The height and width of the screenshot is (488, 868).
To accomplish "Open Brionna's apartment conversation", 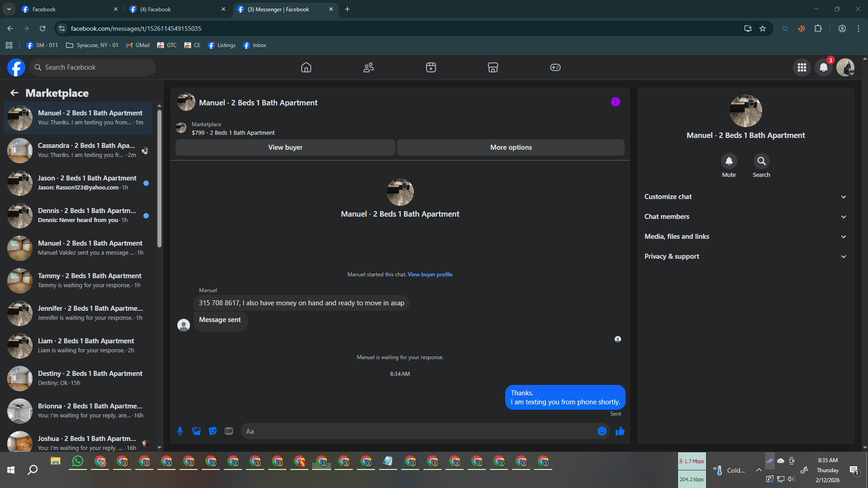I will (x=78, y=411).
